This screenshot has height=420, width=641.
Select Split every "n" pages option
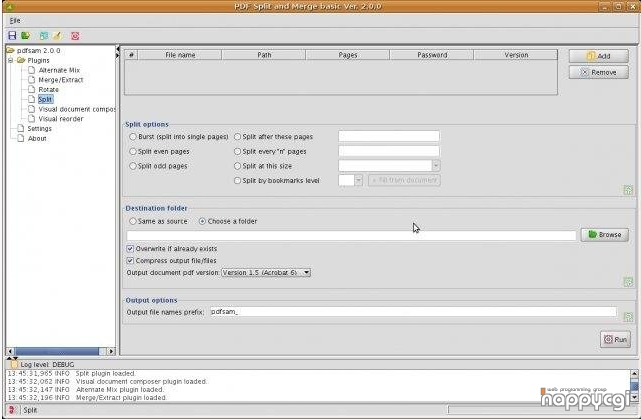pos(237,151)
